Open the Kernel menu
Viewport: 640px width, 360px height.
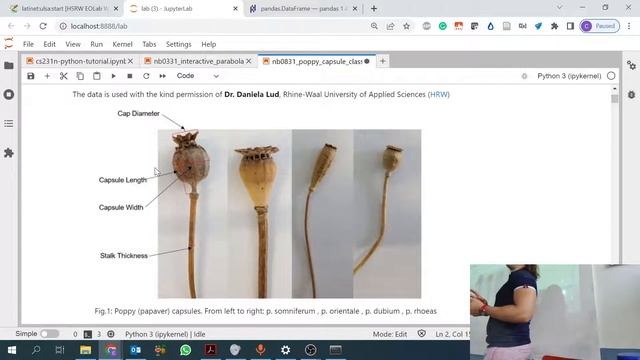pos(122,44)
